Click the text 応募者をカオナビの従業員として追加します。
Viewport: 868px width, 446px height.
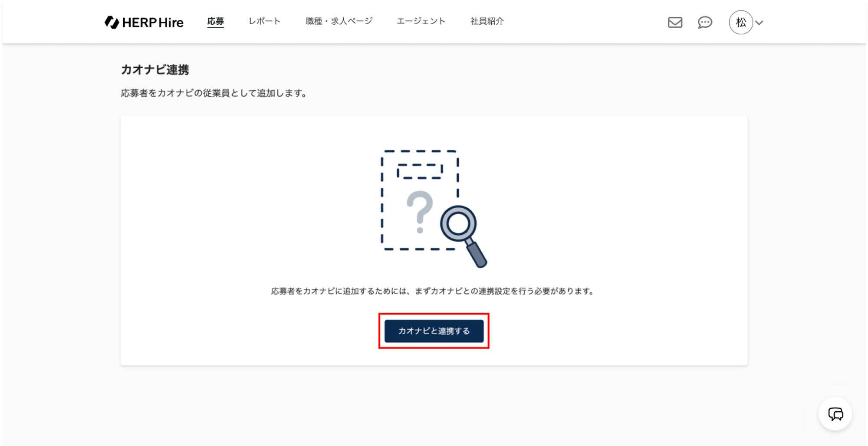pos(214,93)
